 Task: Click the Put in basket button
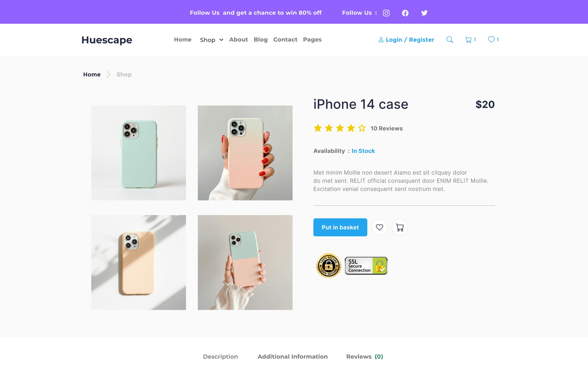340,227
